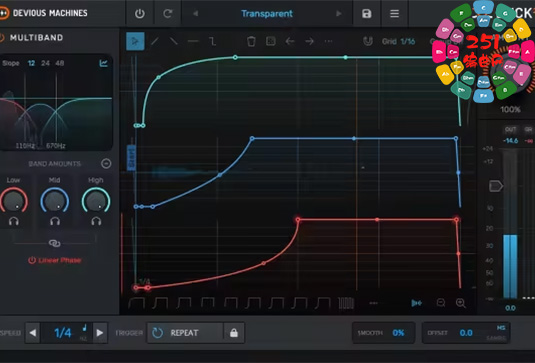Click the 100% amount readout
Viewport: 535px width, 363px height.
(510, 110)
